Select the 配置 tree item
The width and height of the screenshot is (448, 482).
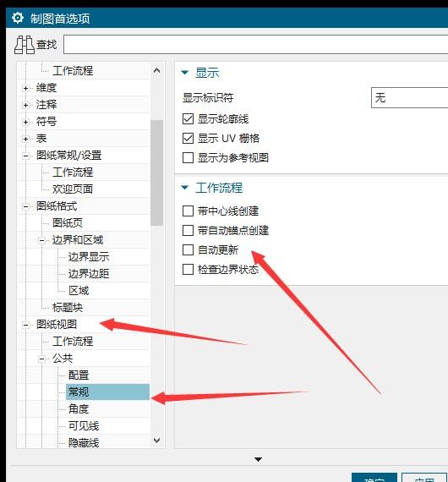pyautogui.click(x=79, y=375)
